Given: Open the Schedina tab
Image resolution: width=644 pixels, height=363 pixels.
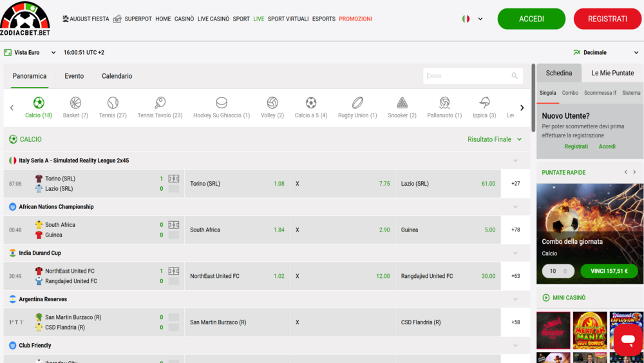Looking at the screenshot, I should (x=559, y=73).
